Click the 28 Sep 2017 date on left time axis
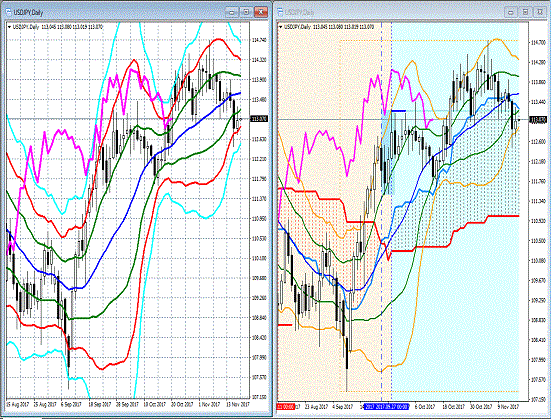The height and width of the screenshot is (419, 551). [127, 404]
